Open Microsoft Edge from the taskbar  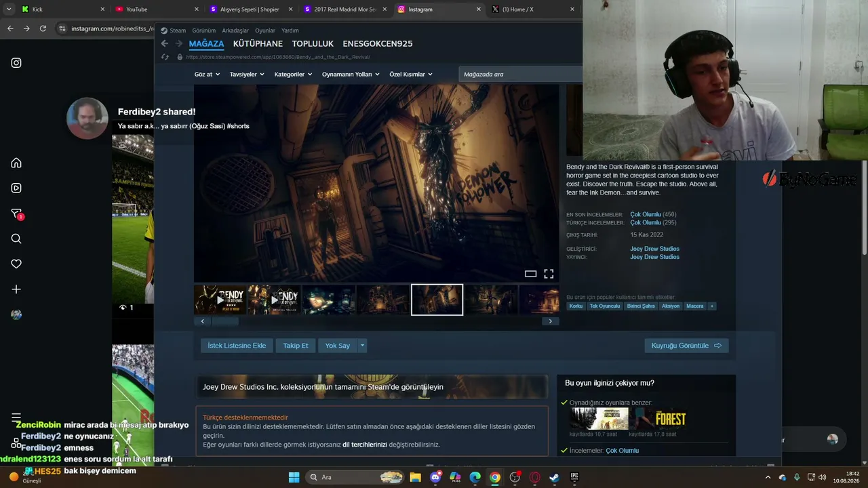475,477
